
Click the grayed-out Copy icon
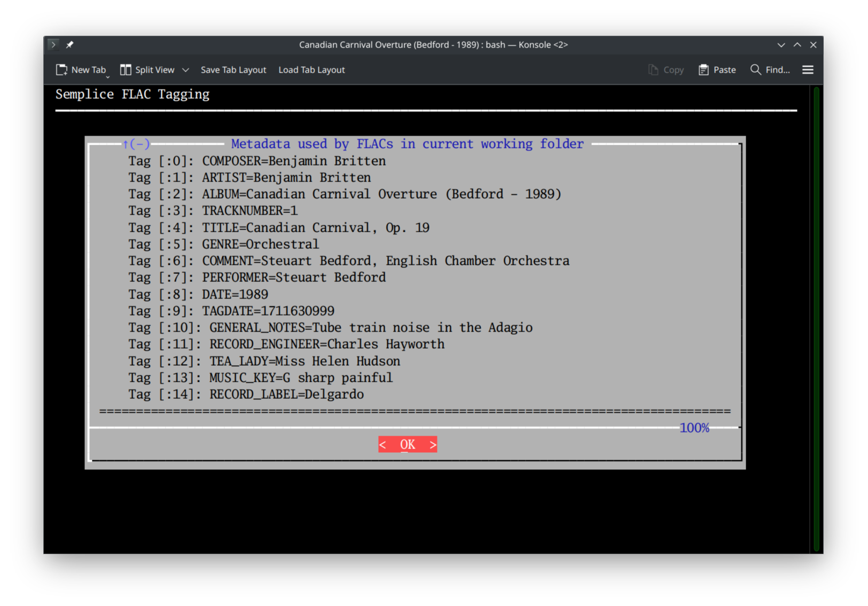coord(652,69)
